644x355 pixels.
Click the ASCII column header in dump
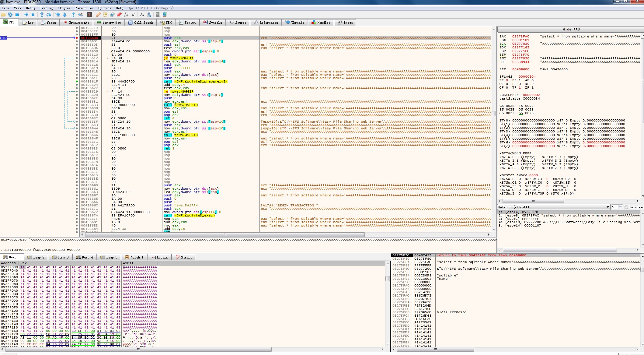click(x=140, y=263)
